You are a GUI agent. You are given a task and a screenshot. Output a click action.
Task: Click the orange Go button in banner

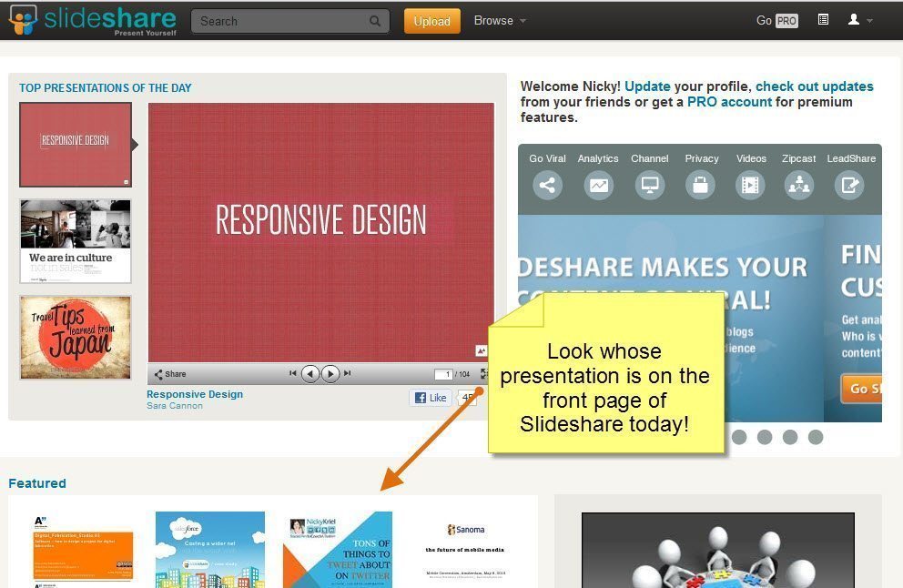coord(861,389)
